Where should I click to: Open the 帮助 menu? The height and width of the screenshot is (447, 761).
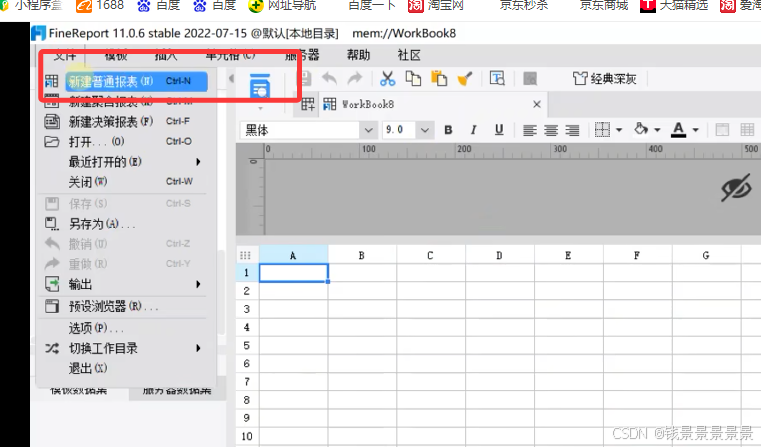coord(358,55)
